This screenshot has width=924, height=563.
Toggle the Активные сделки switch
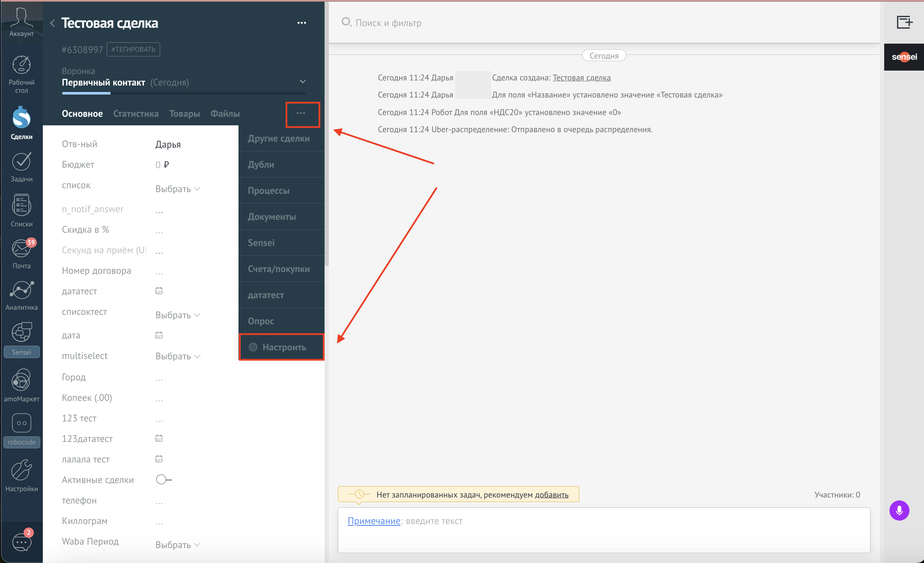tap(164, 480)
